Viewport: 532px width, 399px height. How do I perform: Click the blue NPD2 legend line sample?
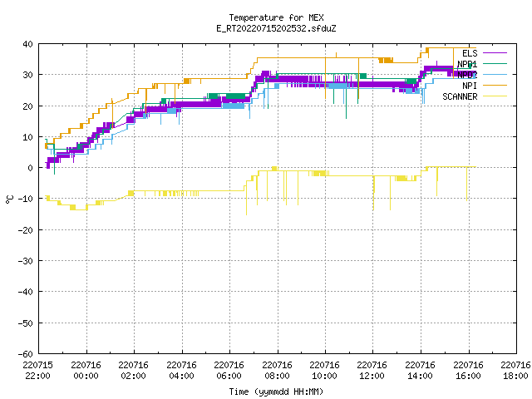[495, 74]
